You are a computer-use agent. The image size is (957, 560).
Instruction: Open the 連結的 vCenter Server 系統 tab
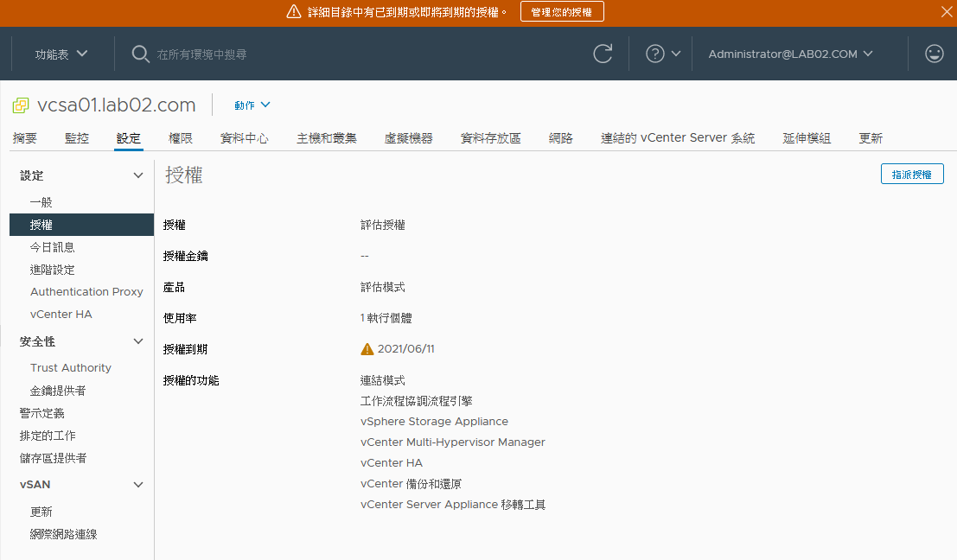[678, 138]
